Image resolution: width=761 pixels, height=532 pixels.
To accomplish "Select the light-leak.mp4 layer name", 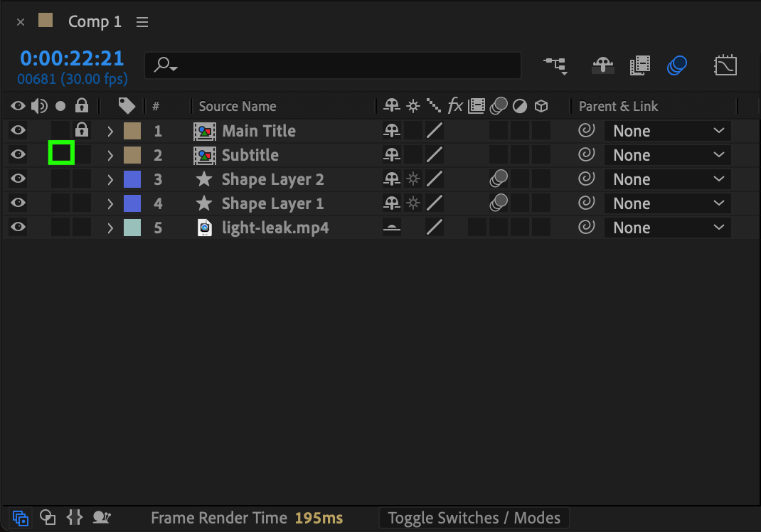I will point(275,228).
